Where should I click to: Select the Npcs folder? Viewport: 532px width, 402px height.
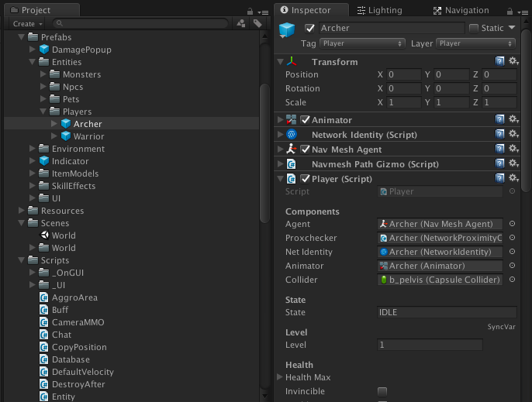point(73,87)
